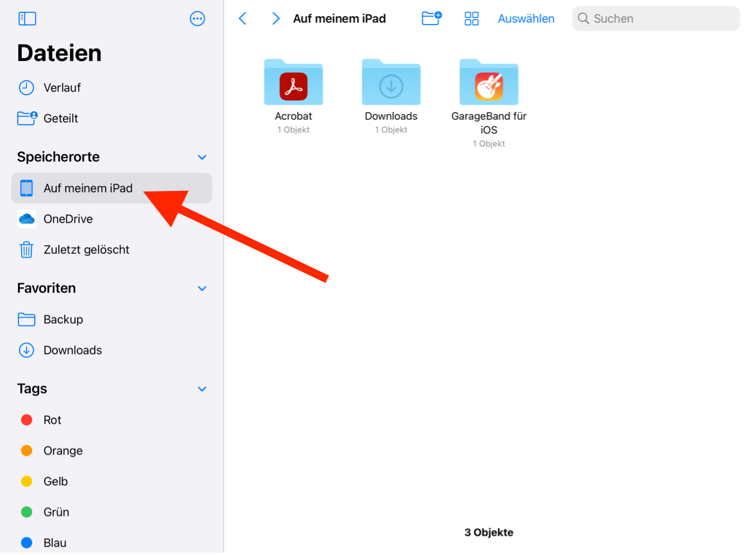Collapse the Favoriten section
Image resolution: width=756 pixels, height=555 pixels.
(x=202, y=288)
